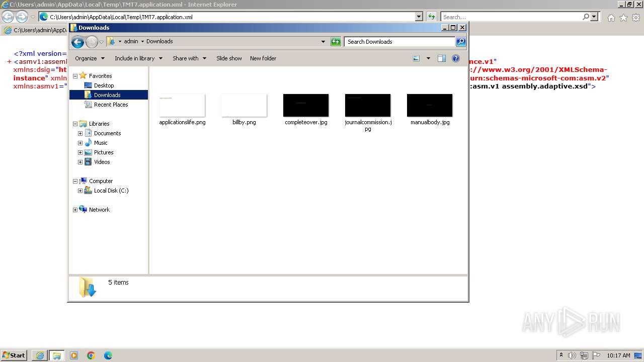Image resolution: width=644 pixels, height=362 pixels.
Task: Launch Google Chrome from taskbar
Action: pos(91,355)
